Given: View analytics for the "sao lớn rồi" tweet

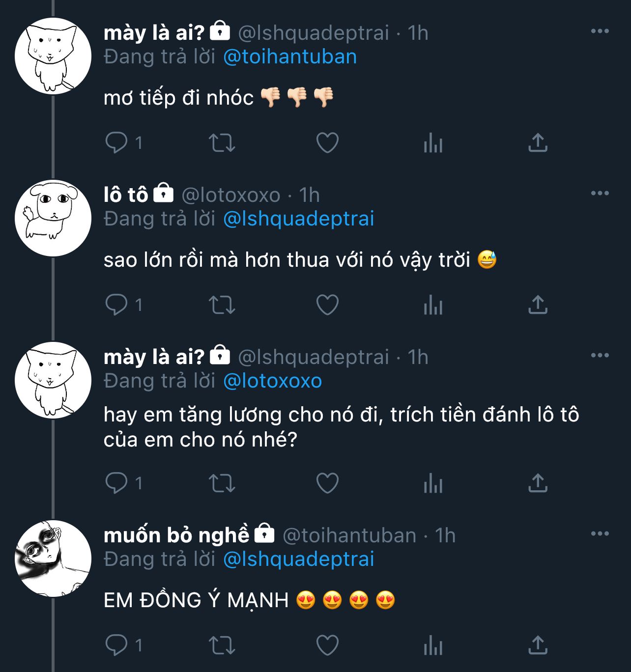Looking at the screenshot, I should point(433,305).
